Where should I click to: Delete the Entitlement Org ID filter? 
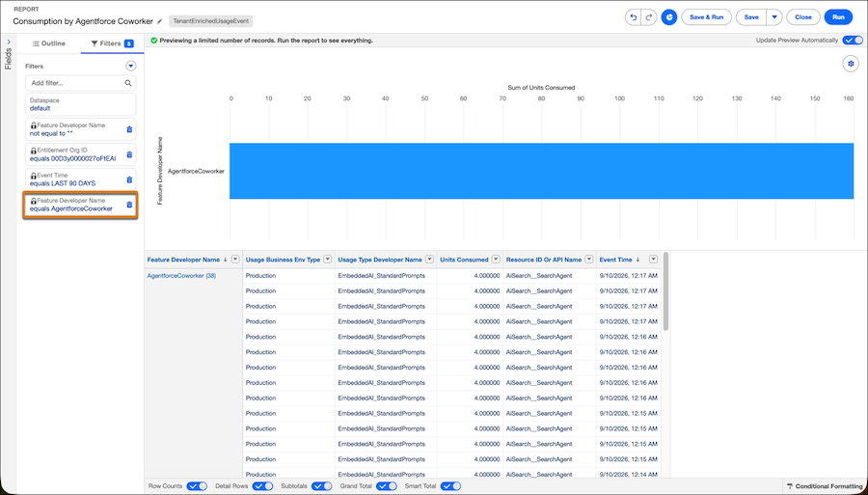(129, 154)
